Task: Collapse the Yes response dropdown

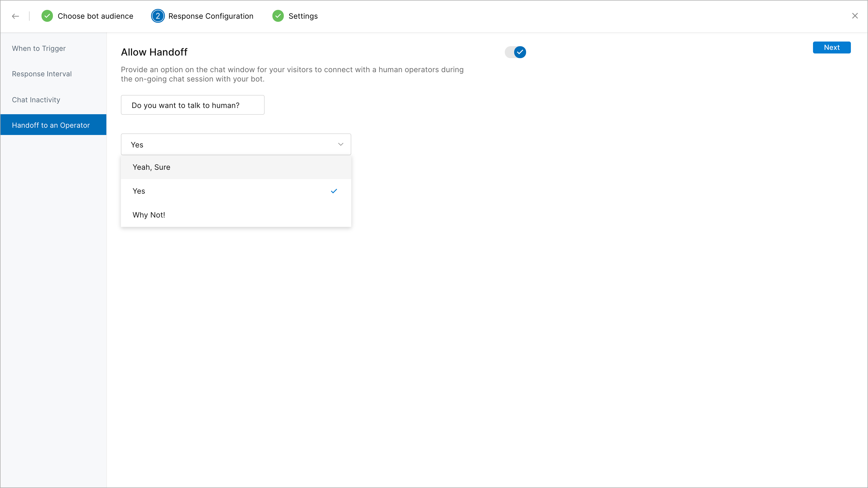Action: point(236,144)
